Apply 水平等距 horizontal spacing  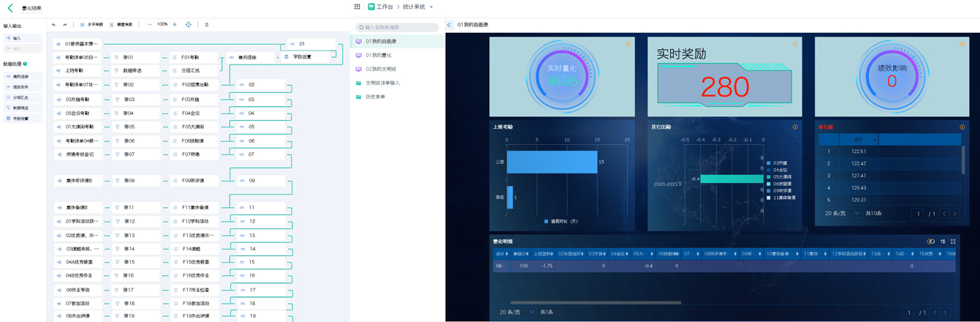91,25
